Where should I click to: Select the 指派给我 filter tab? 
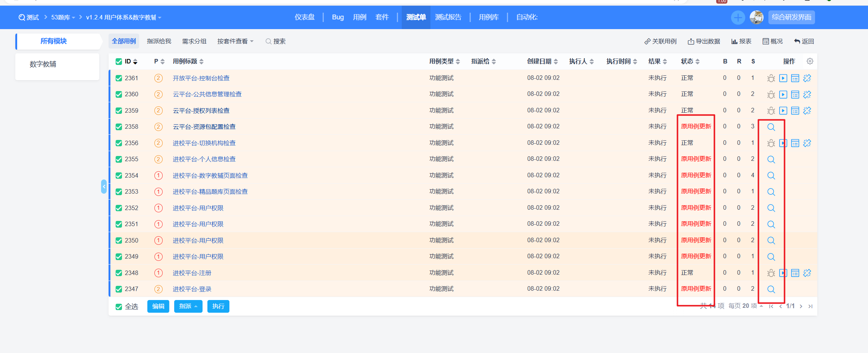pos(159,41)
